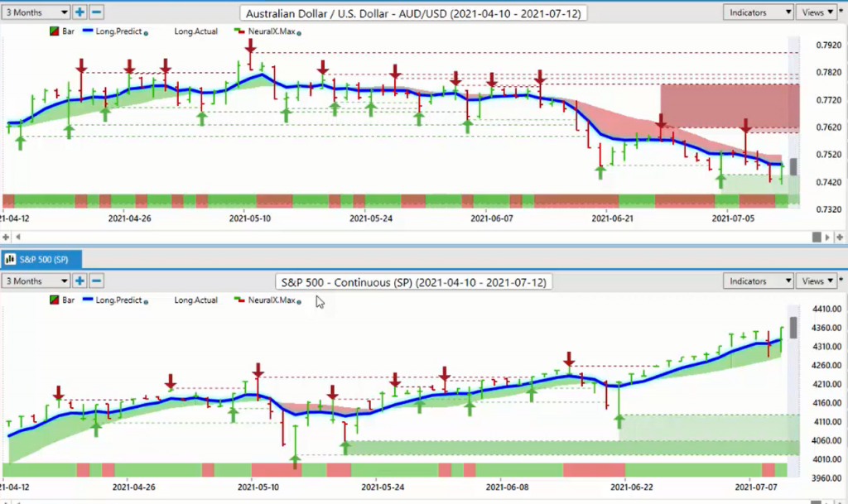
Task: Click the plus icon left of AUD/USD scrollbar
Action: 6,237
